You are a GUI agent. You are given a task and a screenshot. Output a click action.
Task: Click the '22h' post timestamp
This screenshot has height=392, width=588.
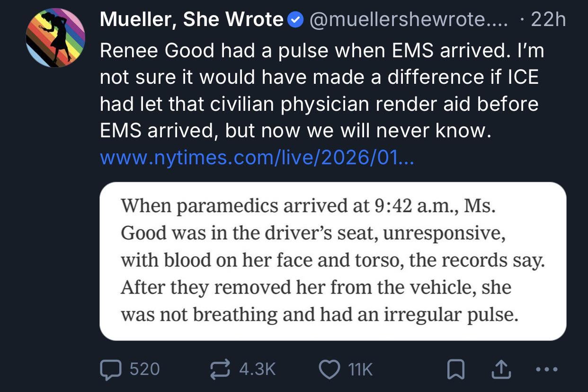548,19
